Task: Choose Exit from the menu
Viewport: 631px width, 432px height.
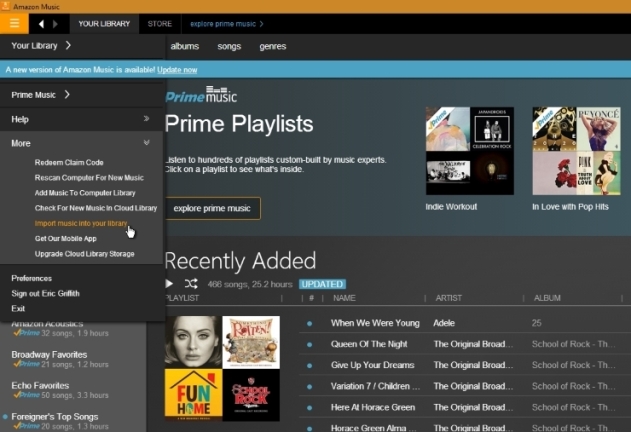Action: (18, 308)
